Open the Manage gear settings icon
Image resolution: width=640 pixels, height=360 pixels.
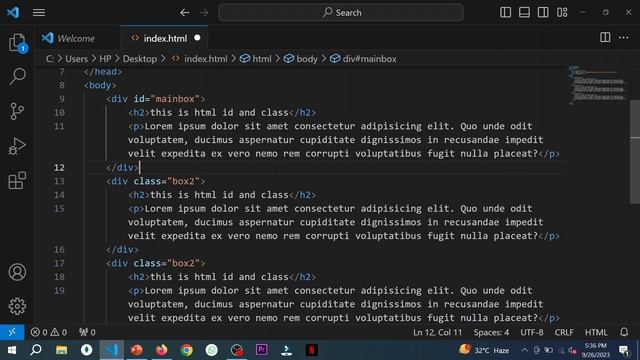pos(17,306)
